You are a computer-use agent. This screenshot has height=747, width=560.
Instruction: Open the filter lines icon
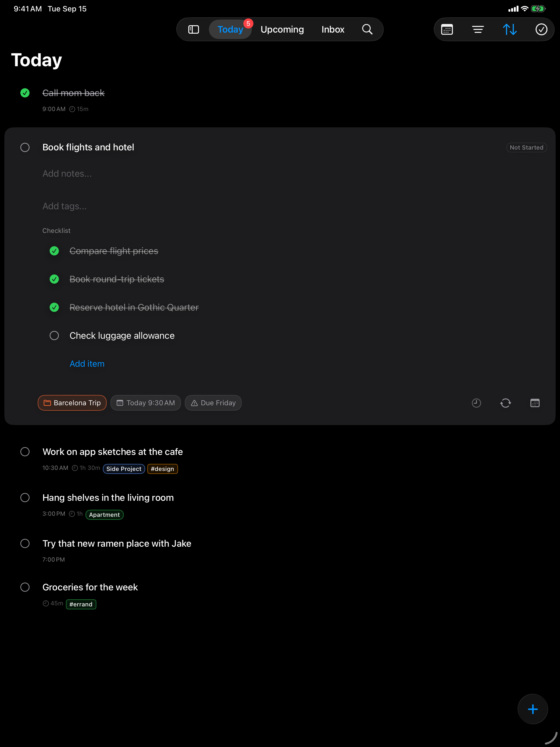click(478, 29)
